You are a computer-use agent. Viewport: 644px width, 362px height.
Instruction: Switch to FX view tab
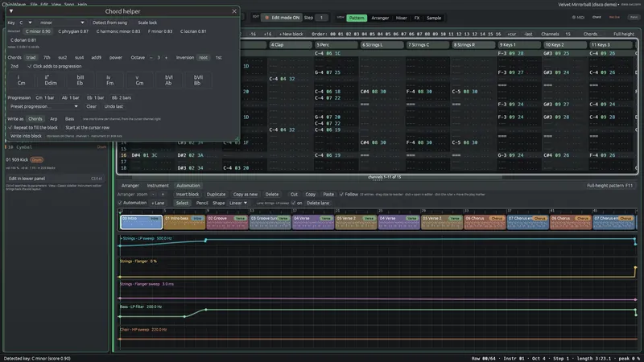[x=417, y=18]
